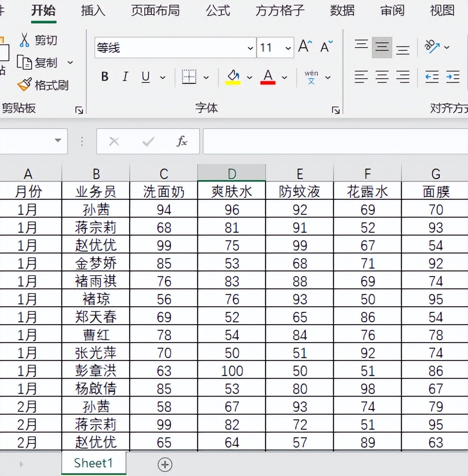Expand font color dropdown arrow
Viewport: 468px width, 476px height.
(x=284, y=78)
